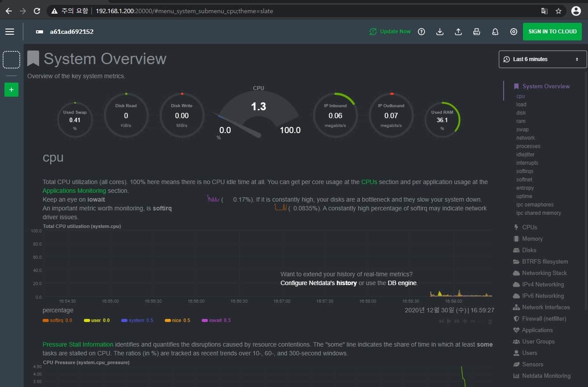The image size is (588, 387).
Task: Click the print dashboard icon
Action: click(476, 32)
